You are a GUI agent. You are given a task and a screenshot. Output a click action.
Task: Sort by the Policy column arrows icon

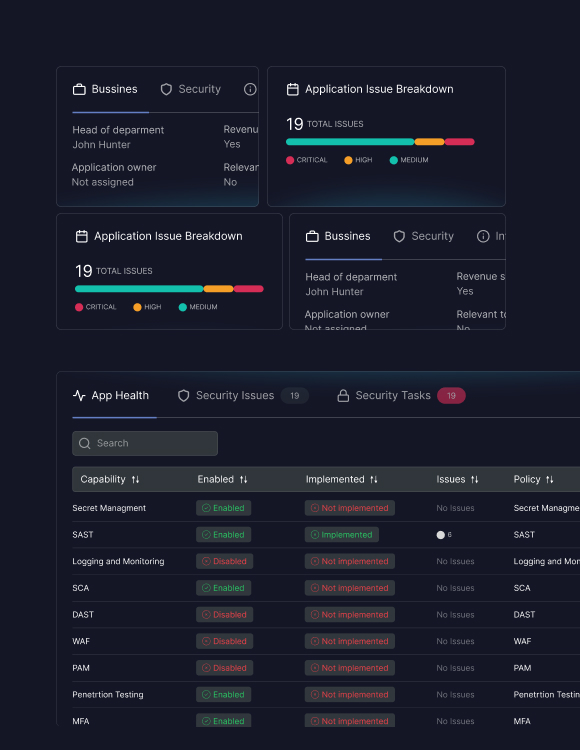[549, 479]
